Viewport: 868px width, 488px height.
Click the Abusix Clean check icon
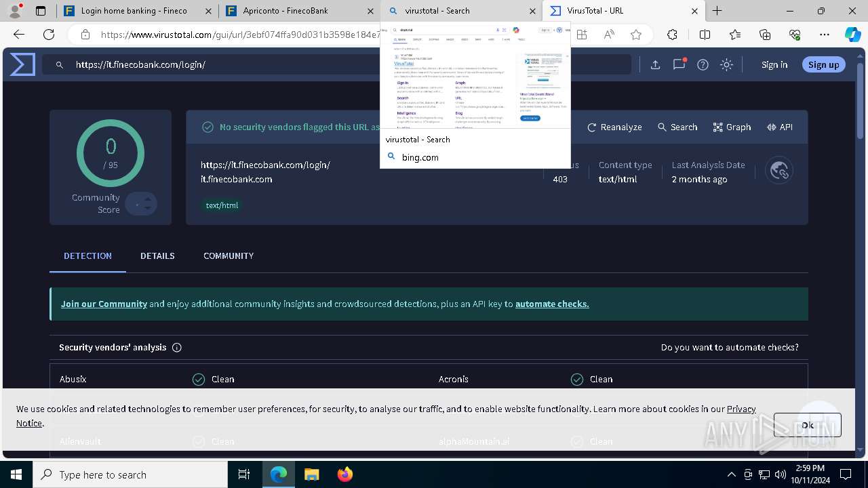(199, 380)
